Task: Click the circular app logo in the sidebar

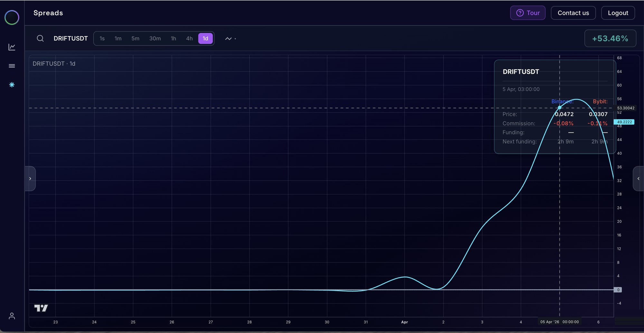Action: [12, 17]
